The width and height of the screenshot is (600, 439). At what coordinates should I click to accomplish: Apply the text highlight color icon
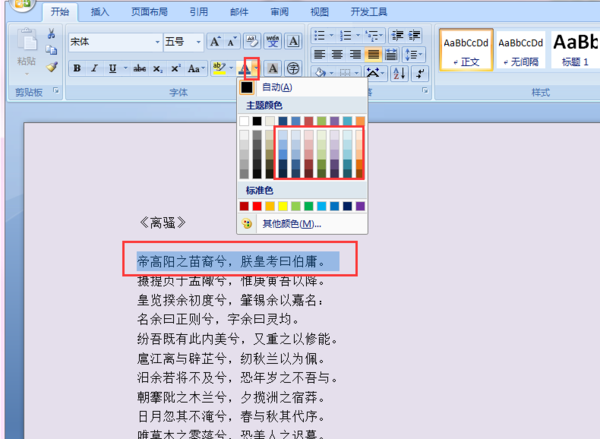click(219, 69)
